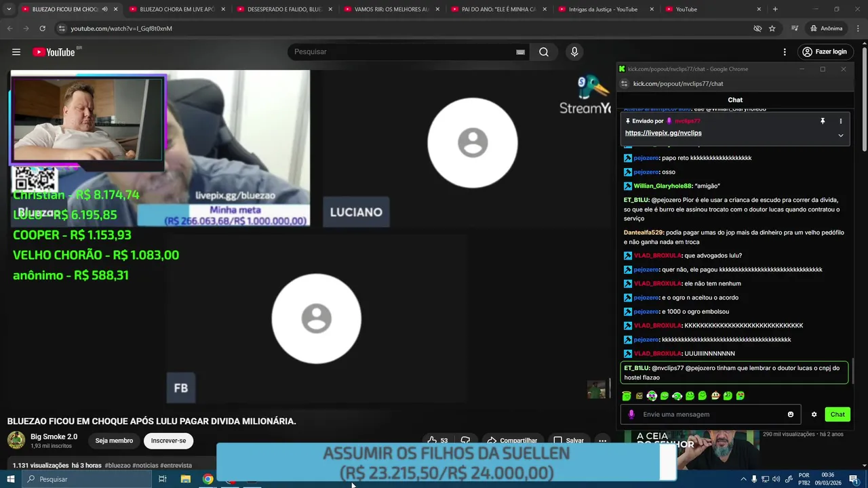
Task: Show hidden system tray icons
Action: (x=743, y=479)
